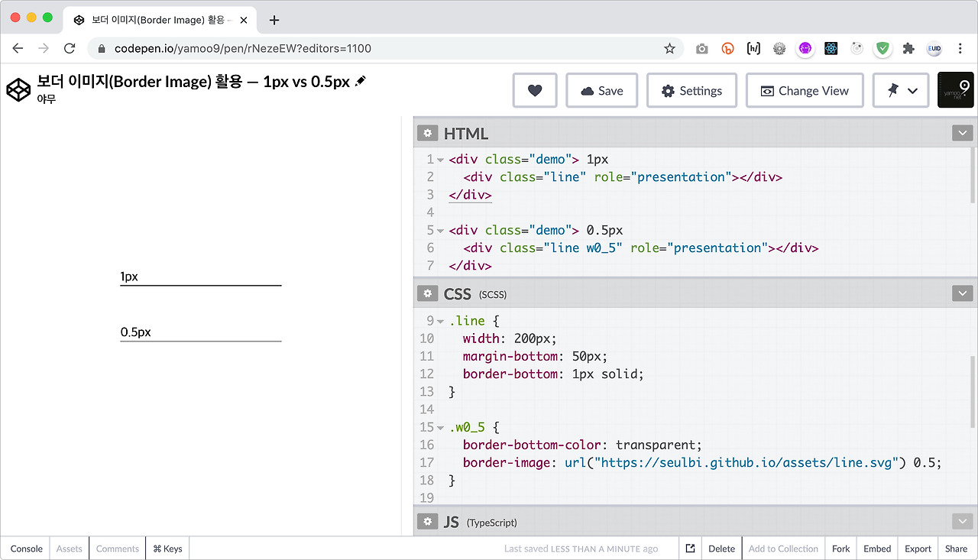Expand the HTML panel dropdown chevron
This screenshot has width=978, height=560.
pos(962,133)
